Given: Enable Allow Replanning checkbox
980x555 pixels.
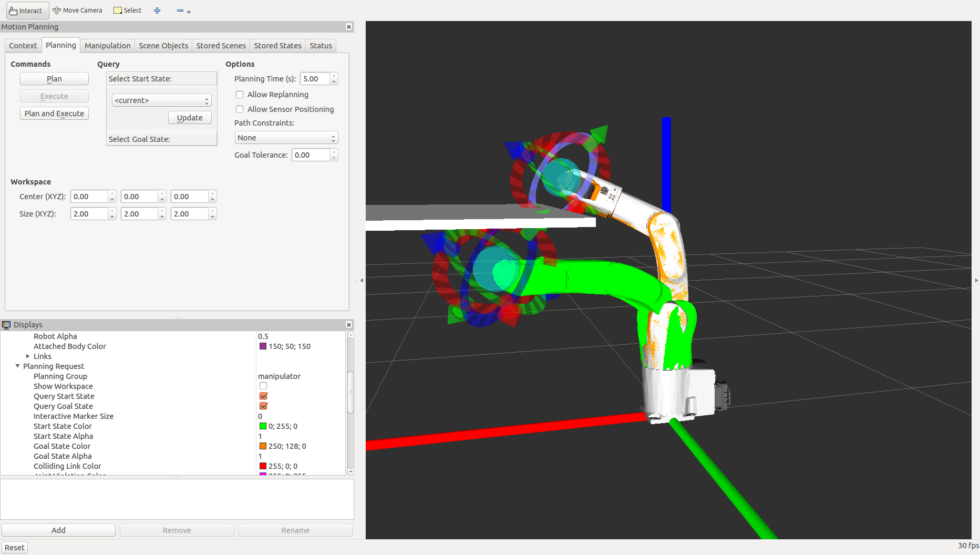Looking at the screenshot, I should (x=240, y=95).
